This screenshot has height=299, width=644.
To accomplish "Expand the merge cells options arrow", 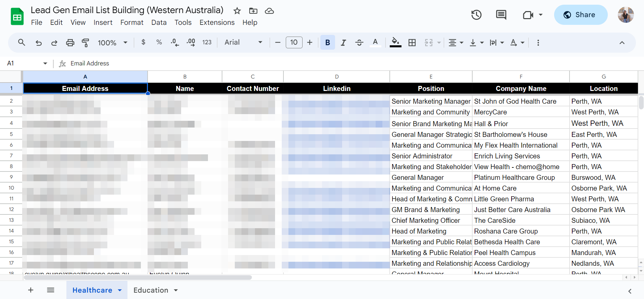I will (x=439, y=43).
